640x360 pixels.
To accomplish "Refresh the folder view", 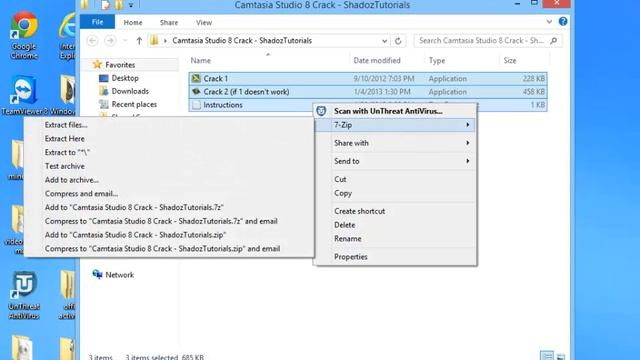I will pos(398,40).
